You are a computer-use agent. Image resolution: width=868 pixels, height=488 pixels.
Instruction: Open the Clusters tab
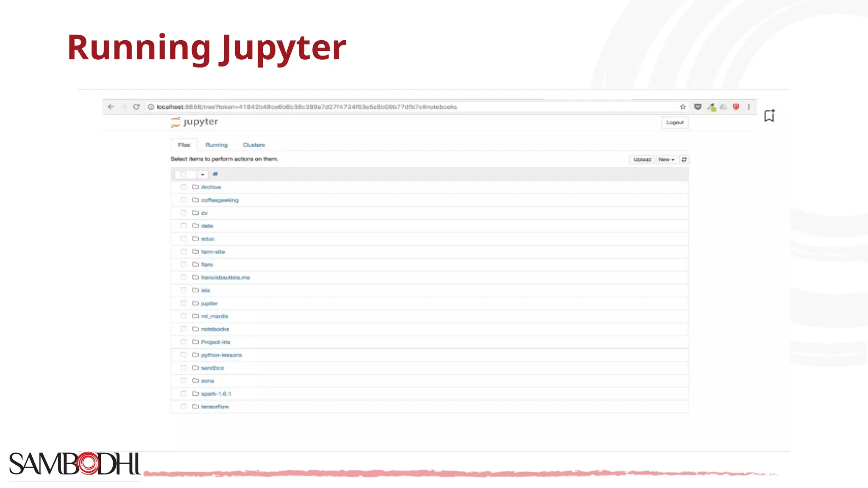tap(253, 145)
